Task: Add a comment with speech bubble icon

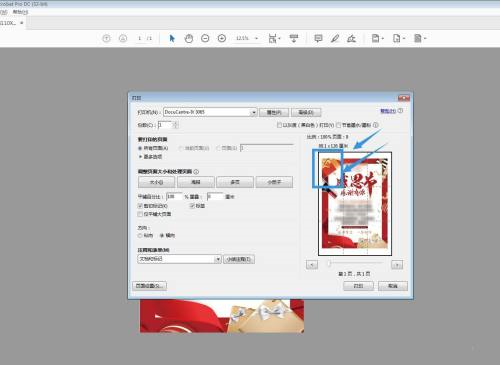Action: point(318,38)
